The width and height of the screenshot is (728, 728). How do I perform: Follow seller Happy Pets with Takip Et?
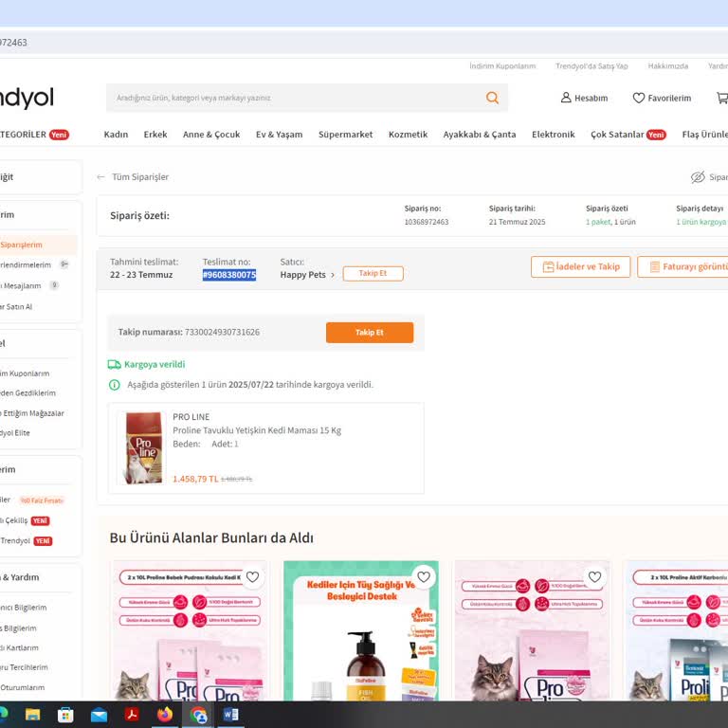(x=373, y=273)
